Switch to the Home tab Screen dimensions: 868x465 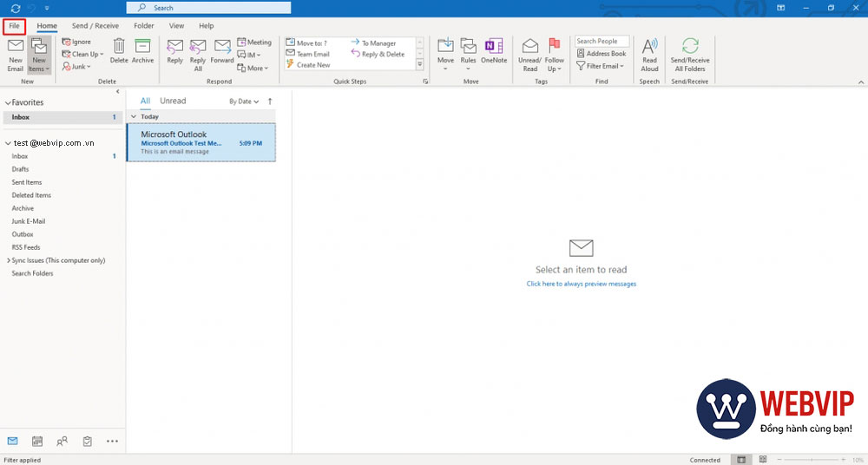pyautogui.click(x=47, y=25)
